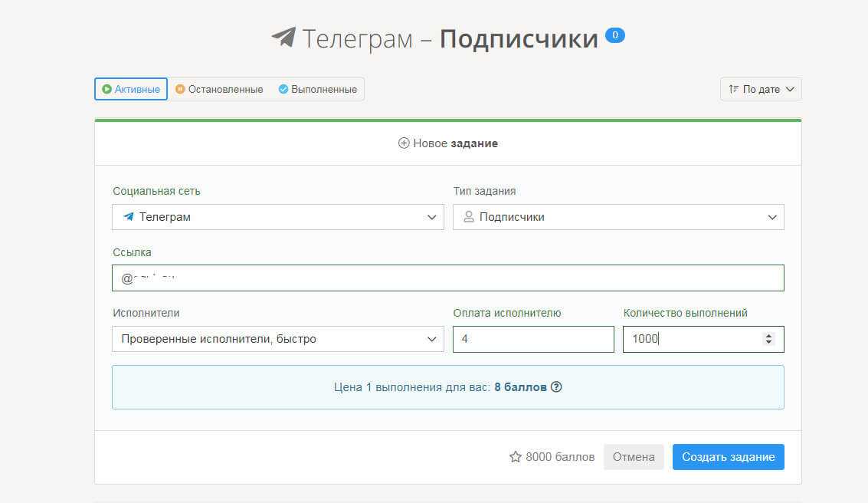Image resolution: width=868 pixels, height=503 pixels.
Task: Click the Количество выполнений field
Action: [703, 339]
